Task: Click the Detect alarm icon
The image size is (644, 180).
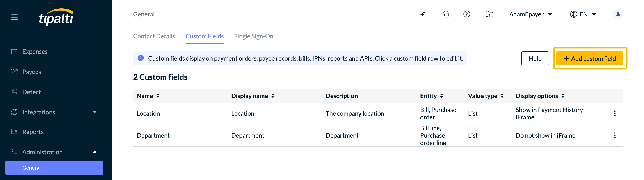Action: [x=14, y=92]
